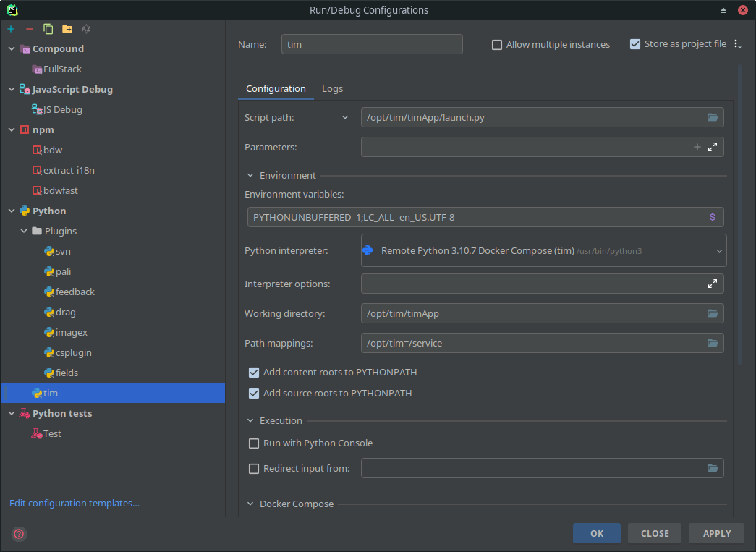
Task: Toggle Allow multiple instances checkbox
Action: pyautogui.click(x=496, y=45)
